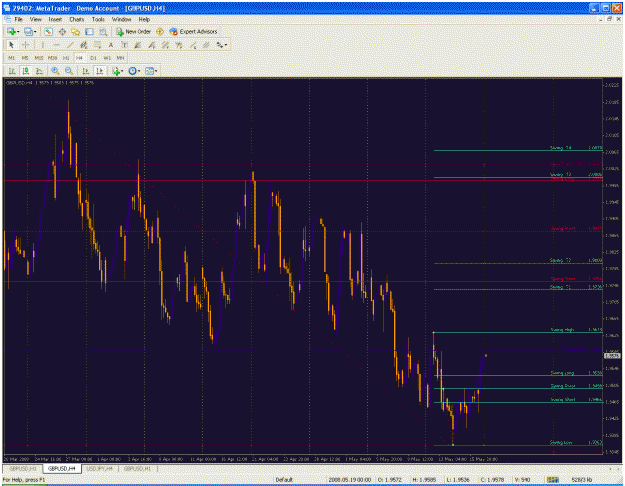Select the Andrews Pitchfork tool
The image size is (625, 486).
click(x=206, y=45)
